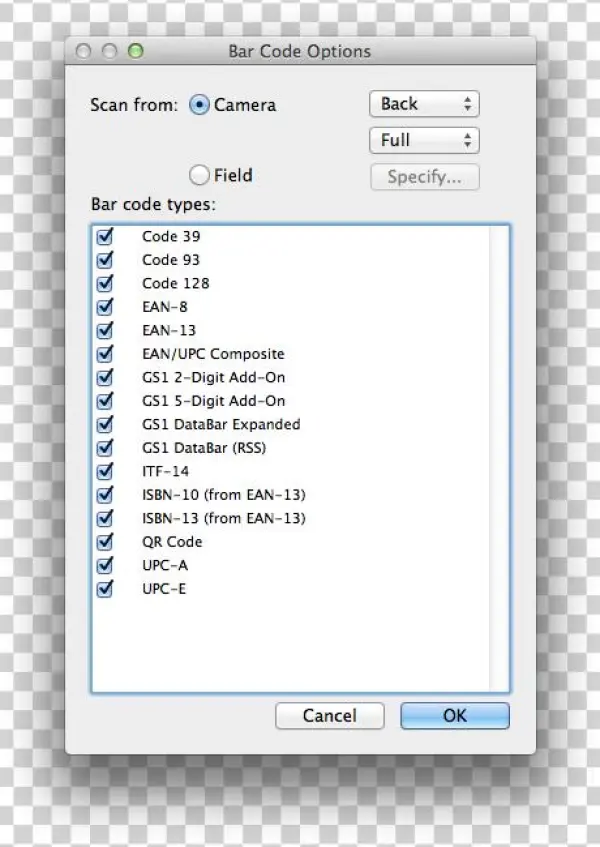600x847 pixels.
Task: Toggle the Code 128 checkbox
Action: click(x=105, y=283)
